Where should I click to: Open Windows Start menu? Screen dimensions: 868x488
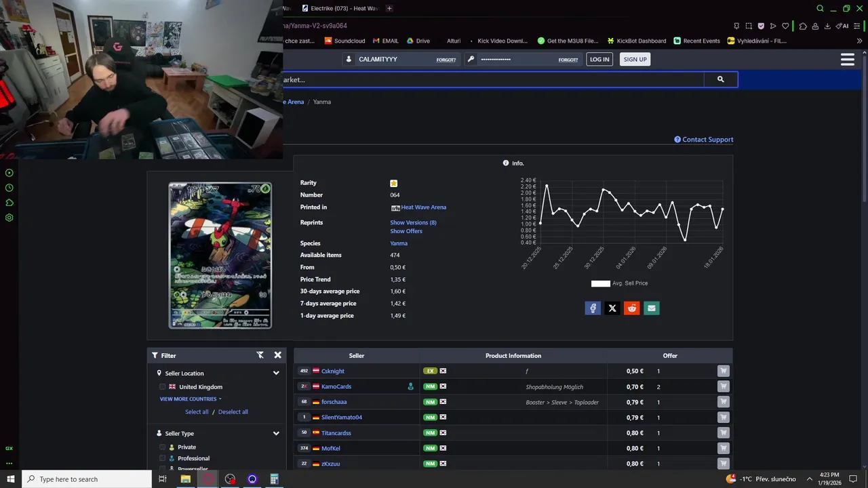coord(11,479)
